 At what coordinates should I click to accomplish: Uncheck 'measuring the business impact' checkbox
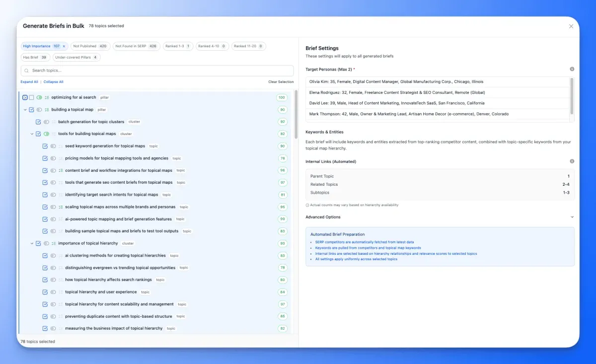45,329
